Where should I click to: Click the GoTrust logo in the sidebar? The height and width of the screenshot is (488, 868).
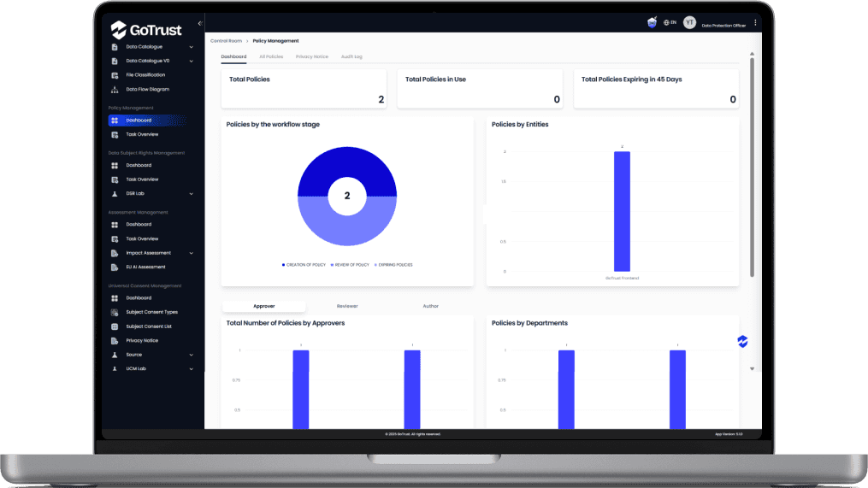tap(145, 29)
